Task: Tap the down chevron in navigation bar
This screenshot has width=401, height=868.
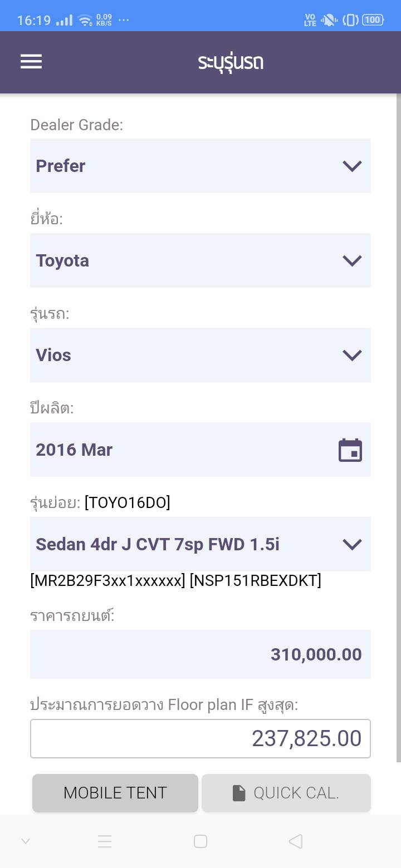Action: pos(26,841)
